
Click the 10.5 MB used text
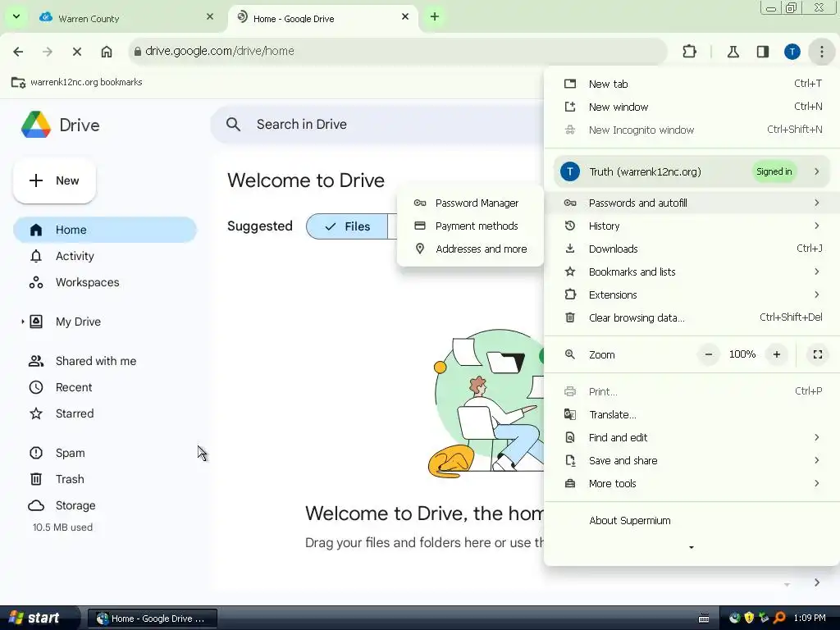click(62, 527)
